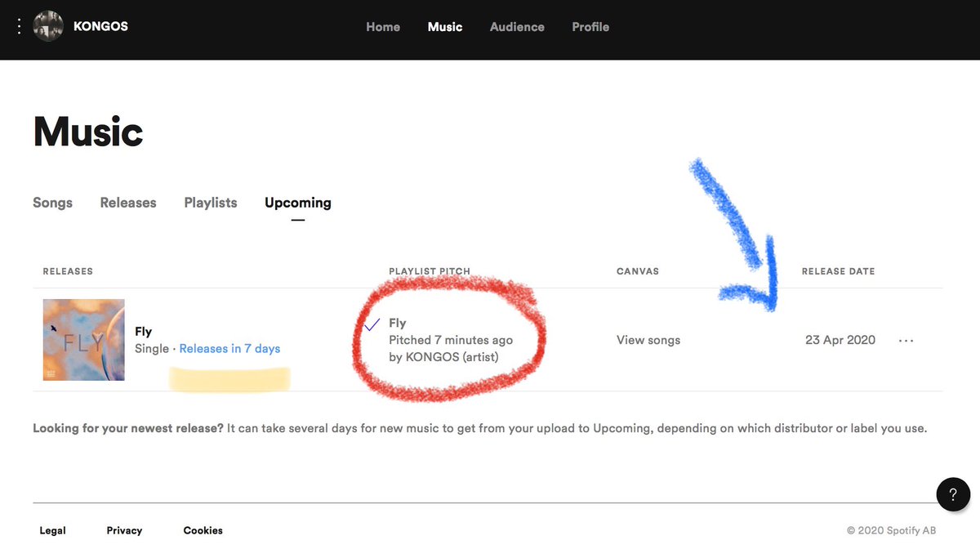Click the CANVAS column header
Image resolution: width=980 pixels, height=545 pixels.
(x=638, y=271)
